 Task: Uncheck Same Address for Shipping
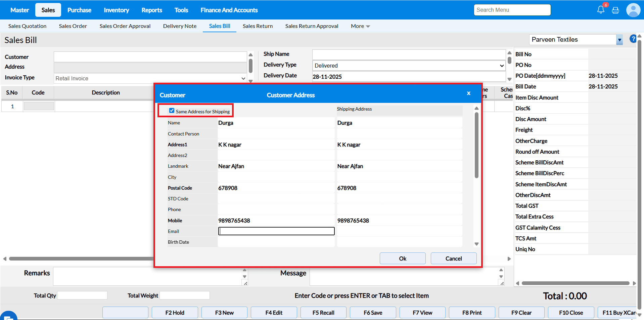coord(172,111)
